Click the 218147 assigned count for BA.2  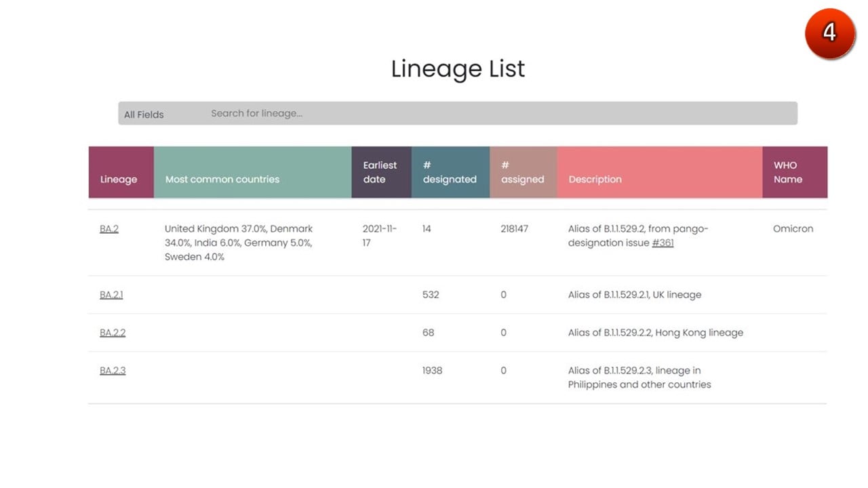pyautogui.click(x=515, y=229)
